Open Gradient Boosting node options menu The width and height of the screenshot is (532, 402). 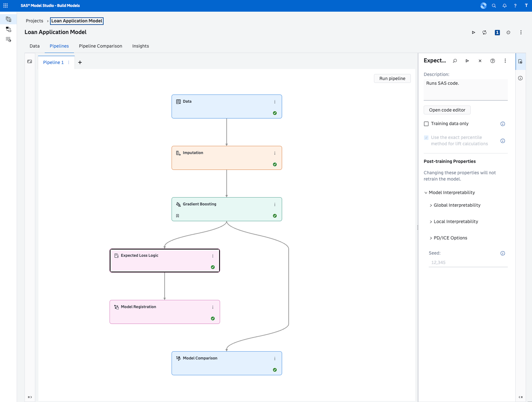(x=275, y=204)
